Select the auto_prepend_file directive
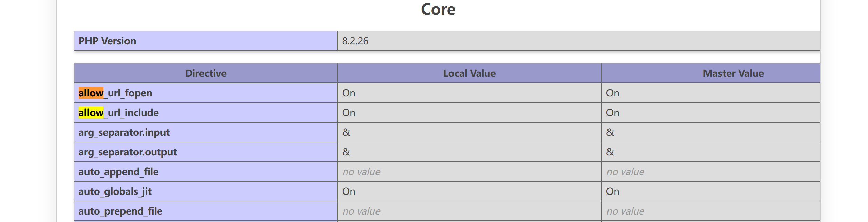This screenshot has height=222, width=868. click(120, 211)
